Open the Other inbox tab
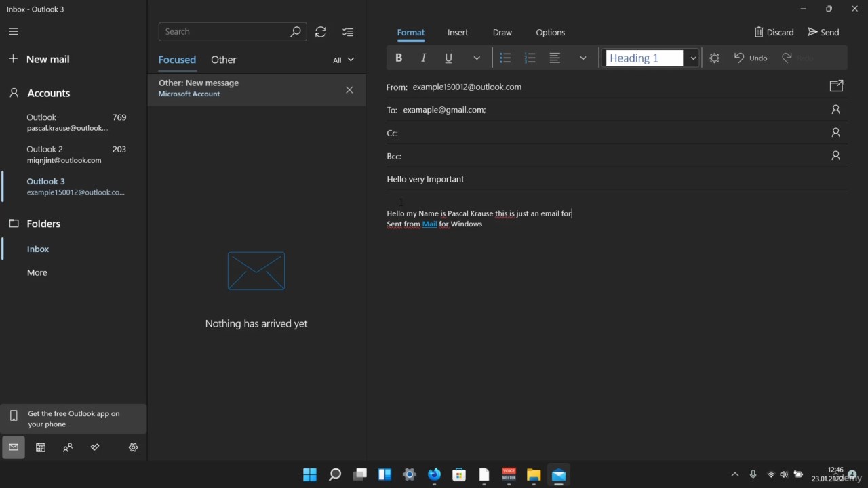 point(223,60)
